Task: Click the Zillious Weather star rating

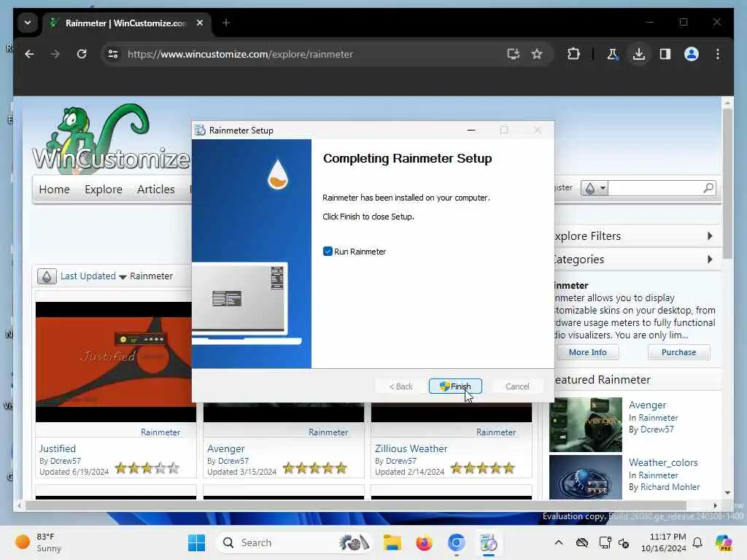Action: click(x=483, y=469)
